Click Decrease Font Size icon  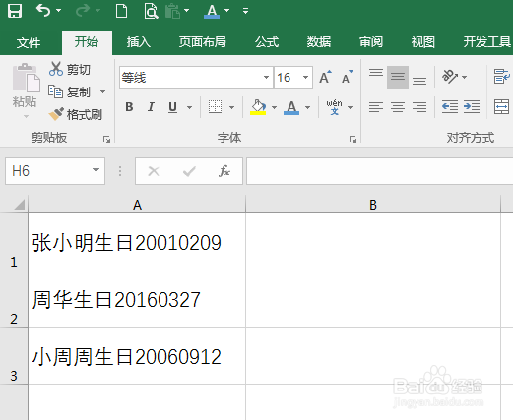(347, 77)
